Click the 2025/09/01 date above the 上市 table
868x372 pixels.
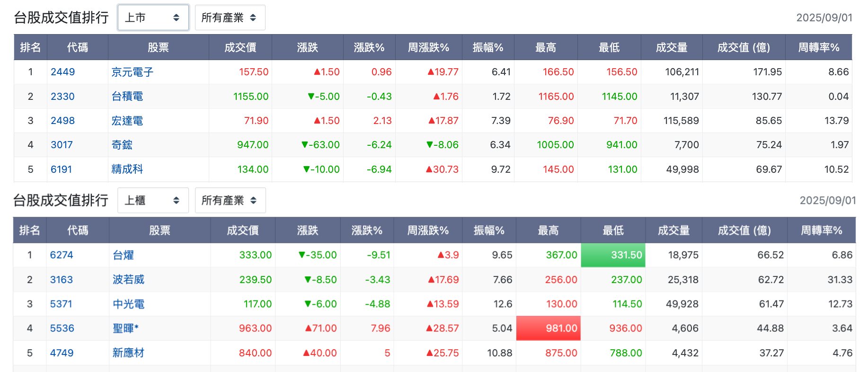click(824, 18)
